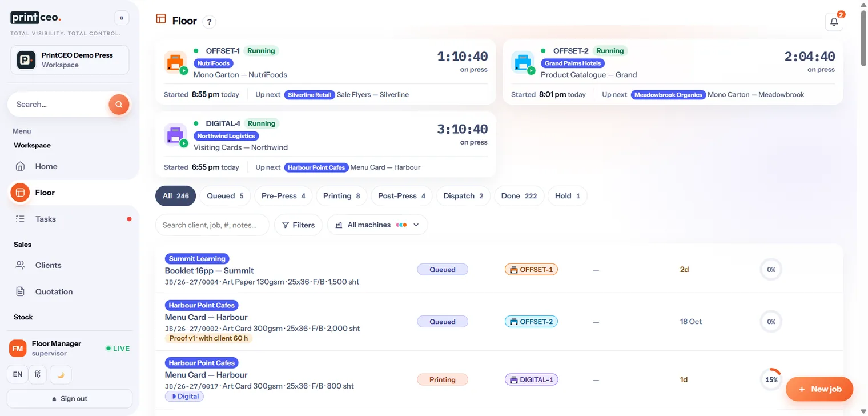The image size is (868, 416).
Task: Select the Printing status tab
Action: (341, 196)
